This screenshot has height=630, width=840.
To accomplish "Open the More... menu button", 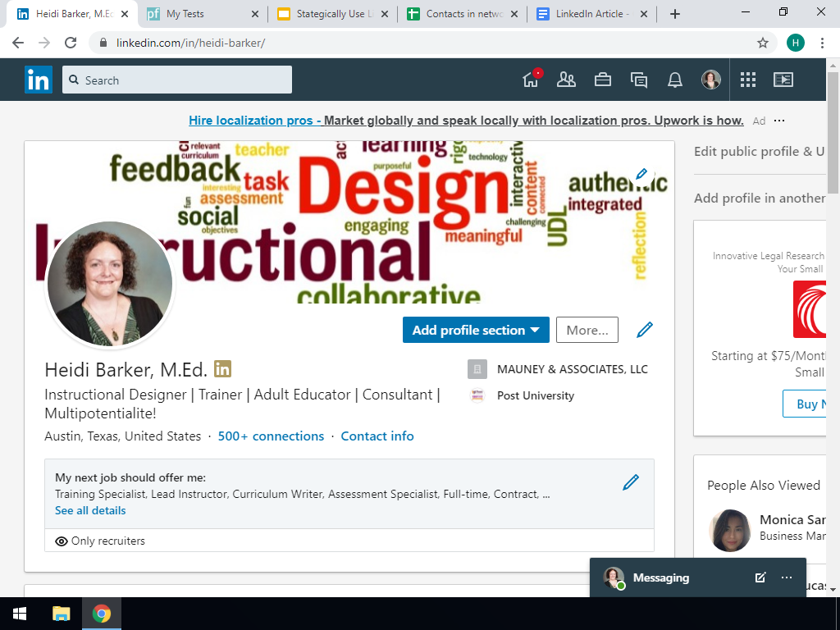I will coord(587,330).
